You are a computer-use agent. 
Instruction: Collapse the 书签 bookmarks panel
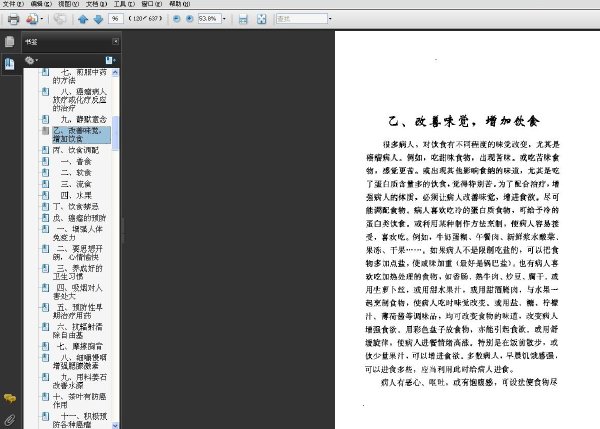tap(116, 41)
